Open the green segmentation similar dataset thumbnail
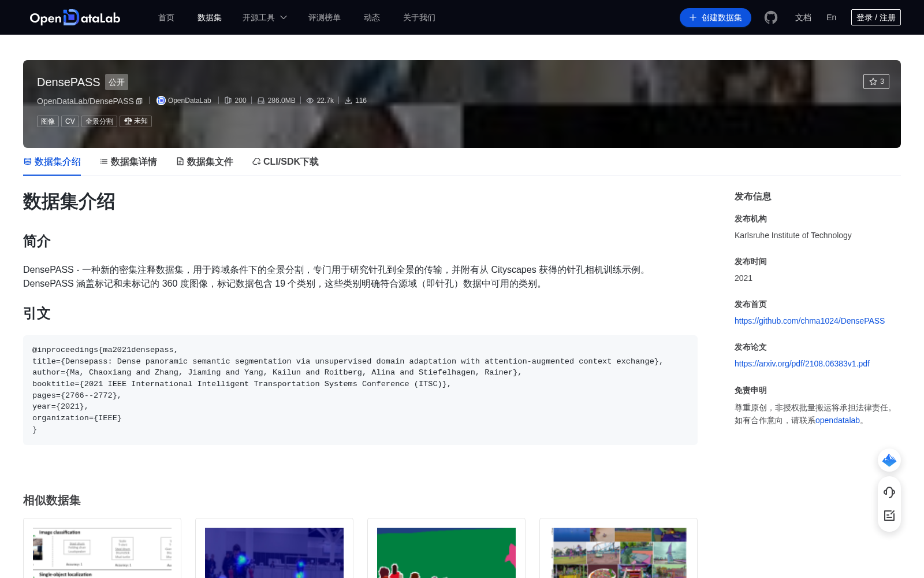Viewport: 924px width, 578px height. click(446, 553)
